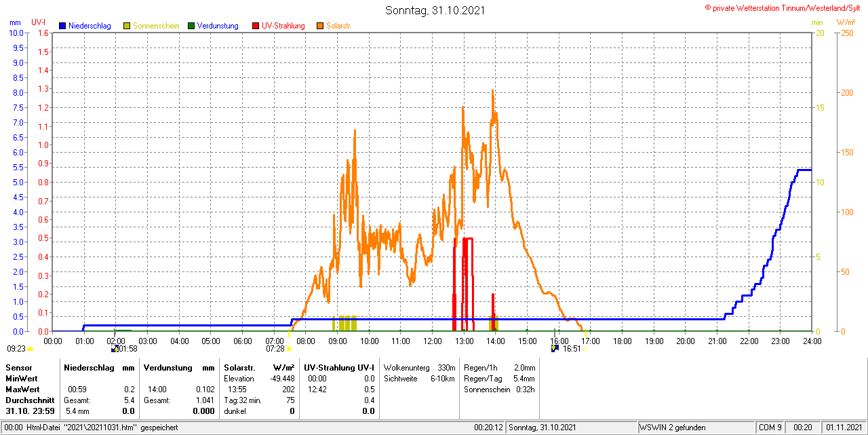Click the Tag:32 min. entry
868x435 pixels.
click(243, 400)
